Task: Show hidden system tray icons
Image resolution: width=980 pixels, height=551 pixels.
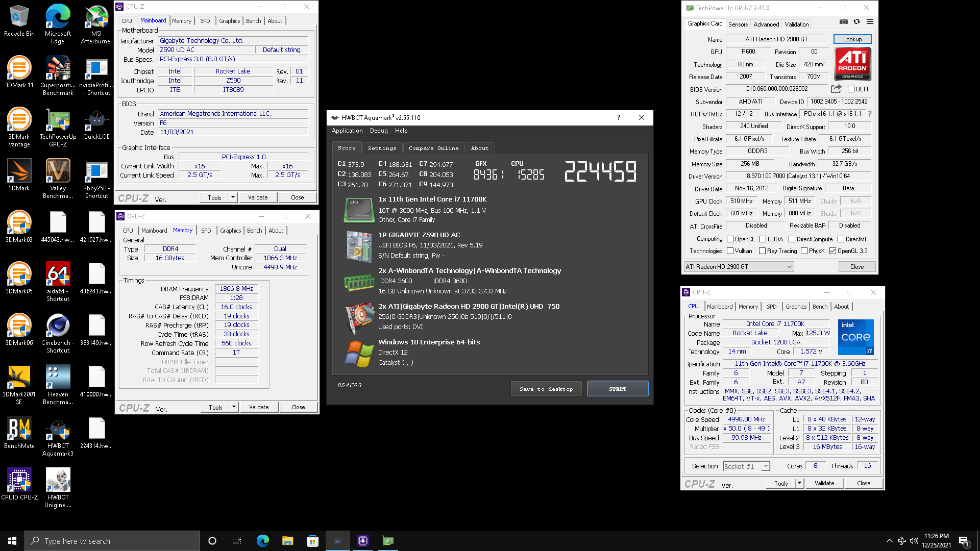Action: [889, 541]
